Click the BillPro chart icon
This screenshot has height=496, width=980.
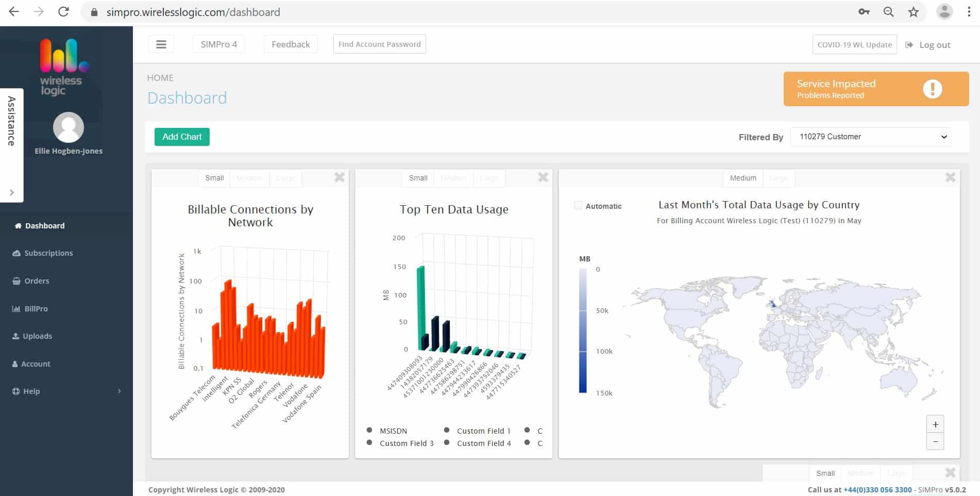(16, 309)
